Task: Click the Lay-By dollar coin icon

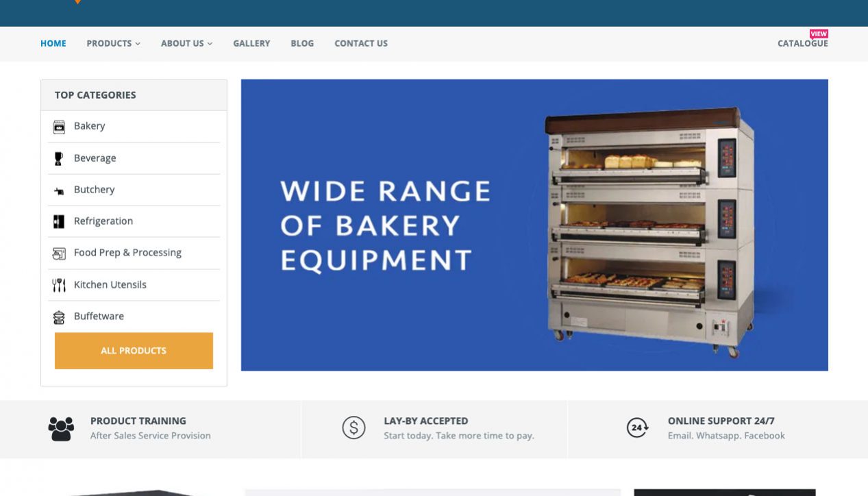Action: [x=354, y=428]
